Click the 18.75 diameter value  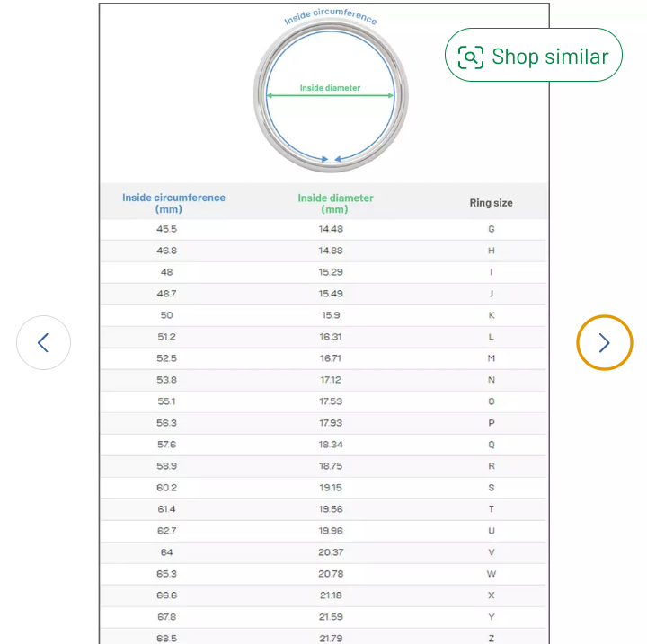point(331,466)
